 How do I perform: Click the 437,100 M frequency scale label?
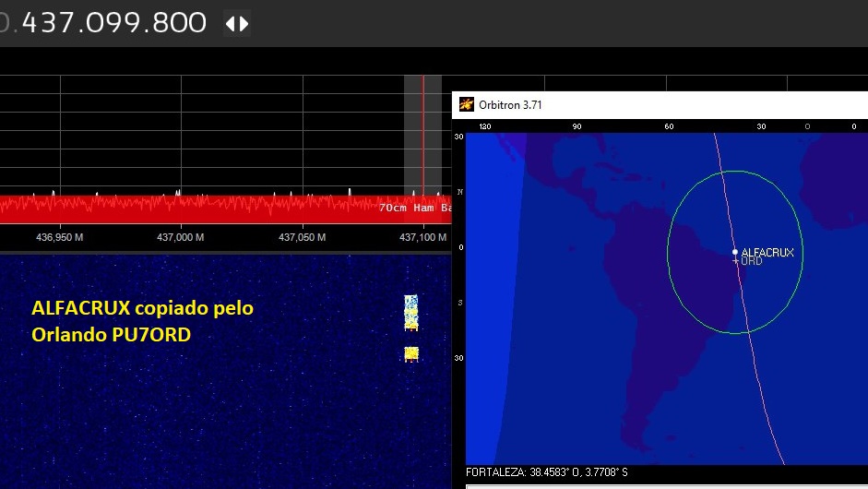pos(422,237)
